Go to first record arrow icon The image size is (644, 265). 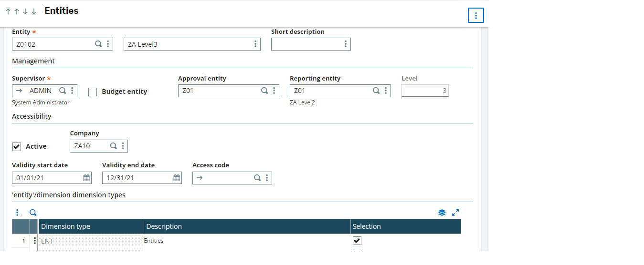click(x=8, y=11)
